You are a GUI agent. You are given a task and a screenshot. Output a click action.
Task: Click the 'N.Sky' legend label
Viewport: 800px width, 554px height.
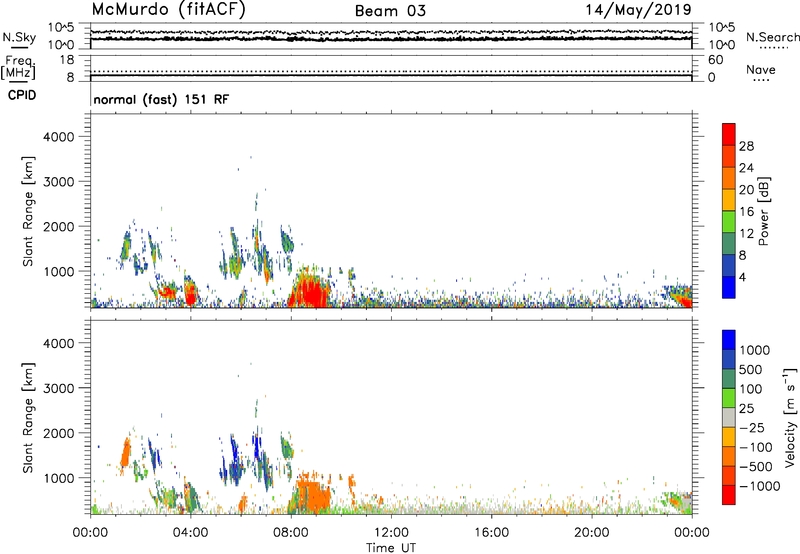tap(19, 37)
